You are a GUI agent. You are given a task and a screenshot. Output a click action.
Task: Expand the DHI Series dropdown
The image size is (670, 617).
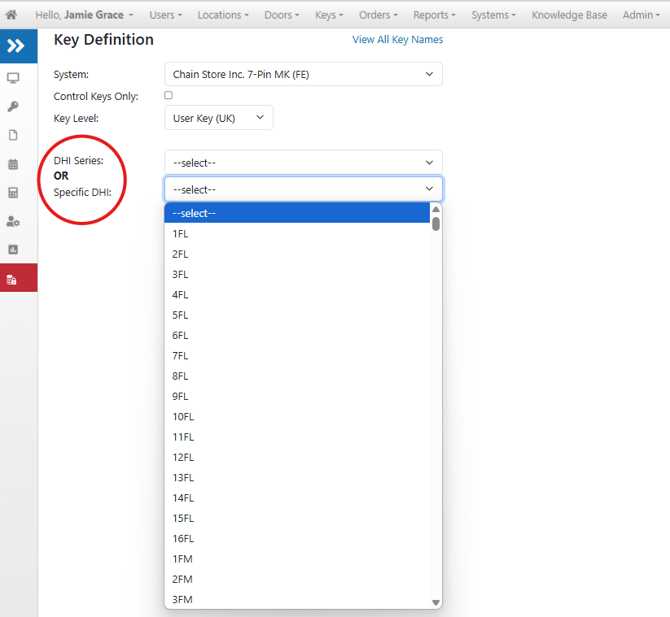pyautogui.click(x=303, y=162)
